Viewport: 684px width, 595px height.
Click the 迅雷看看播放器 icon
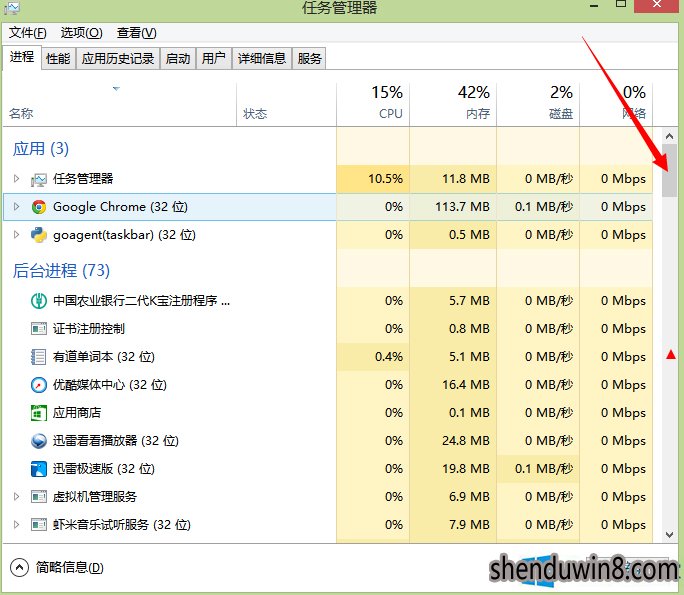tap(39, 441)
